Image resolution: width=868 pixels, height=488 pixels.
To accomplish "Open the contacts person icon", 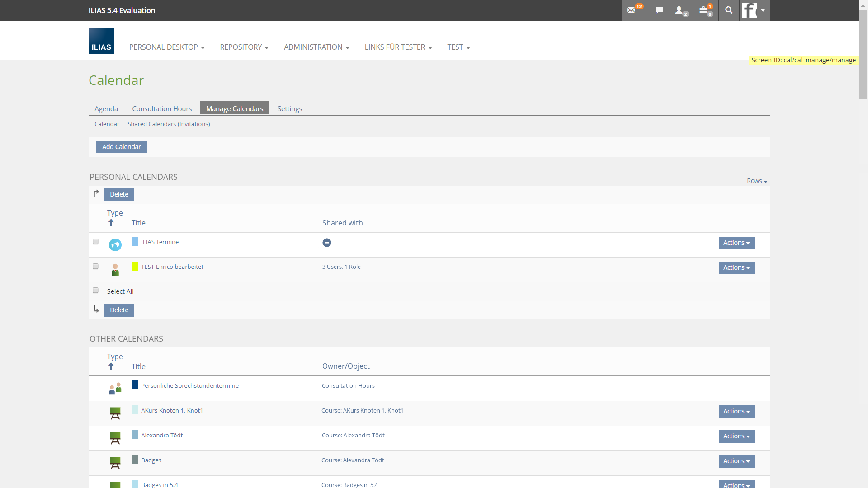I will click(x=679, y=10).
